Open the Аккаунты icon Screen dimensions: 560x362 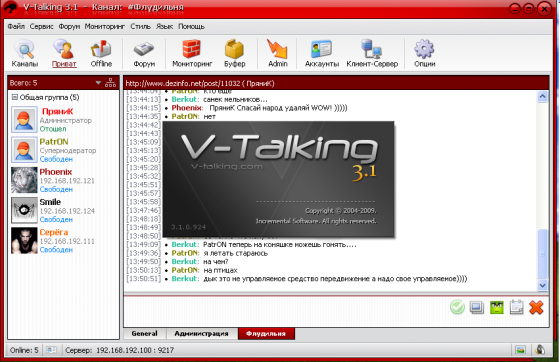pos(321,53)
